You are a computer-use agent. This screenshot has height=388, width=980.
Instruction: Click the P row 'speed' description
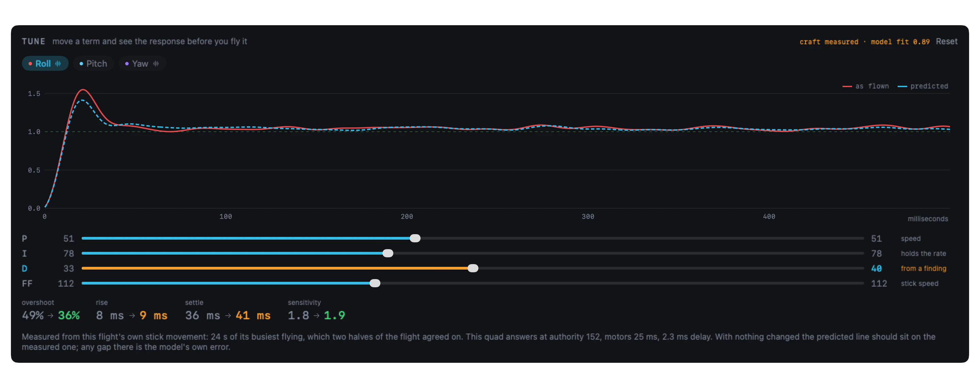[910, 239]
